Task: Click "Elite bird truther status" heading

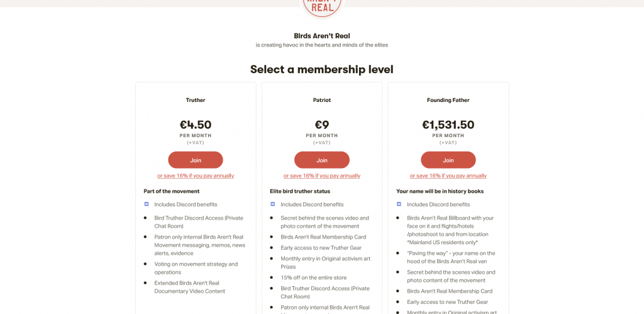Action: 300,191
